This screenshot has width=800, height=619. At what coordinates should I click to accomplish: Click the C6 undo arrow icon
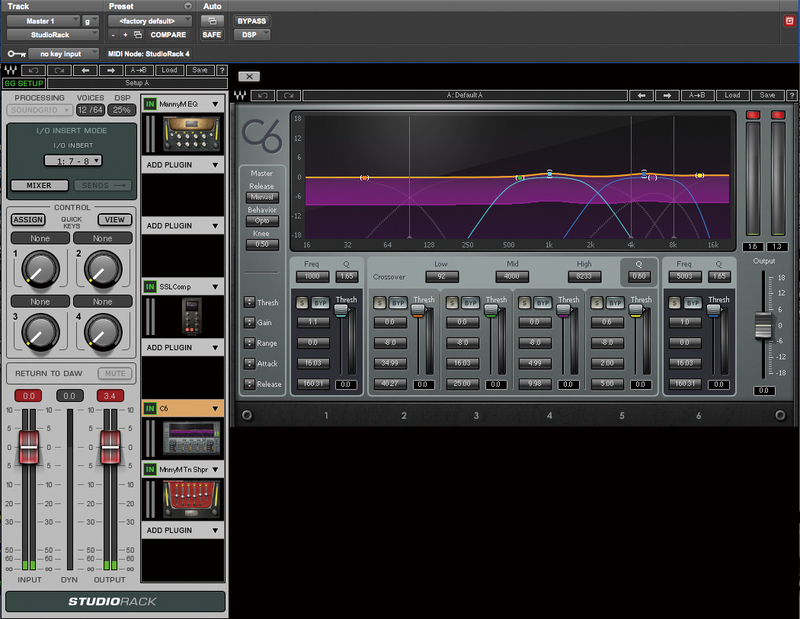pos(263,95)
